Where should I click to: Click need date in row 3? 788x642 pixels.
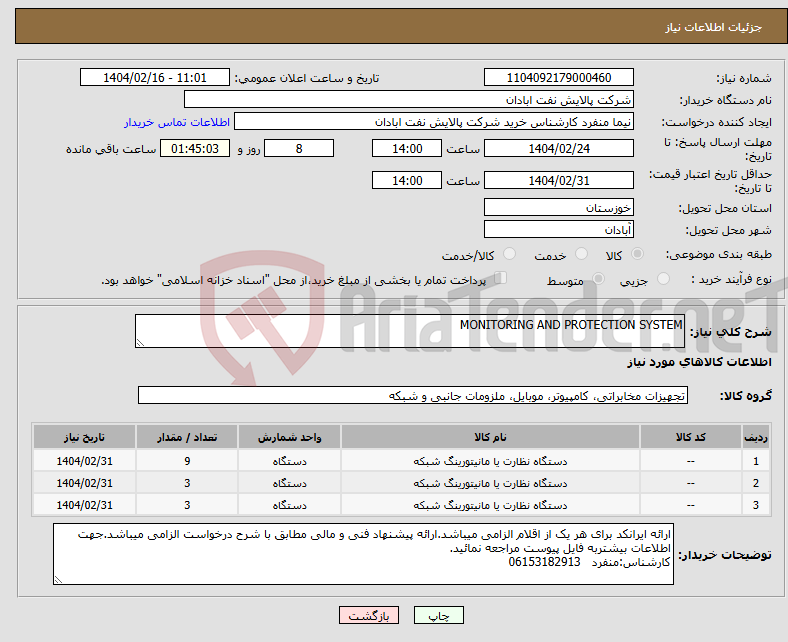pos(84,505)
